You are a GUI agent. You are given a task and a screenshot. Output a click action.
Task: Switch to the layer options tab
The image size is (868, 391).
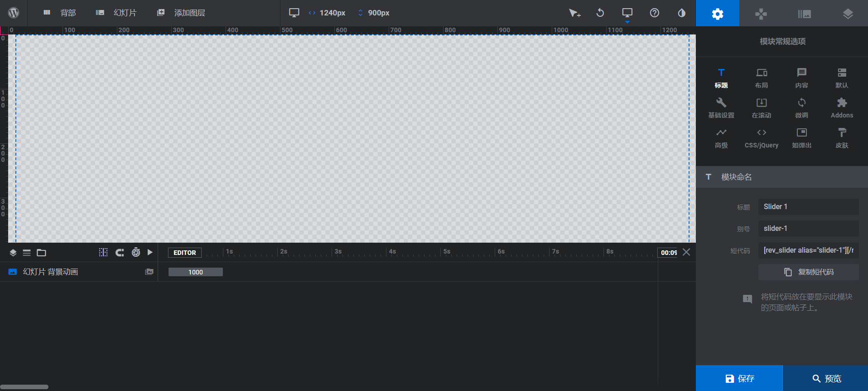tap(848, 14)
